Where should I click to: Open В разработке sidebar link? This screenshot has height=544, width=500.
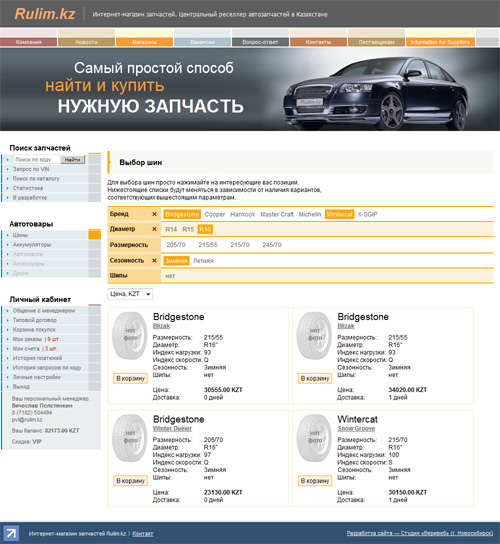30,197
